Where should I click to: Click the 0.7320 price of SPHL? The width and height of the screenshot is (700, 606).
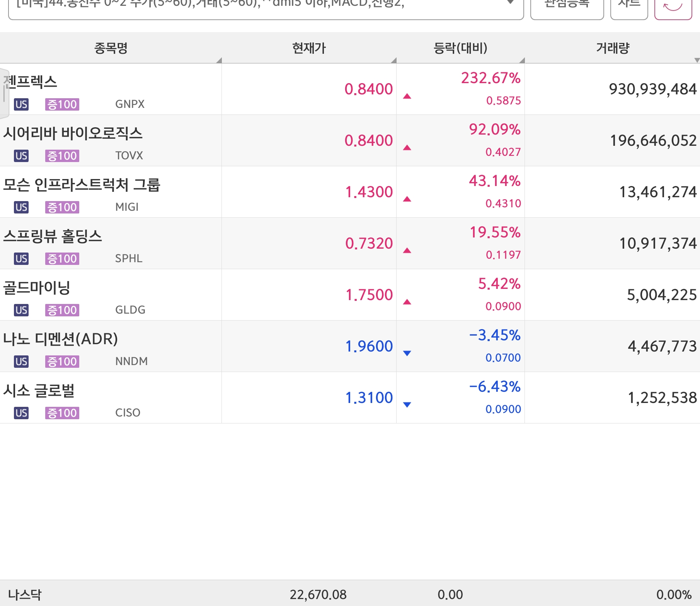click(369, 243)
